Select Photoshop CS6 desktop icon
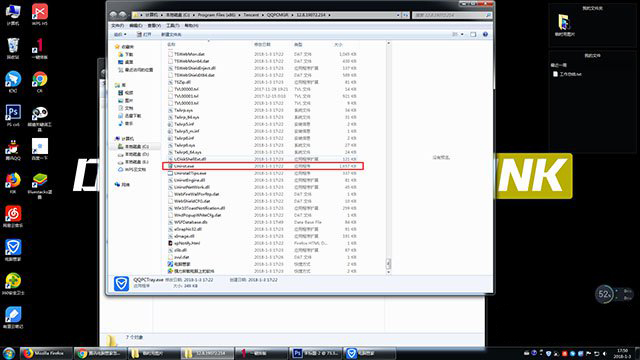The height and width of the screenshot is (360, 640). pos(13,115)
